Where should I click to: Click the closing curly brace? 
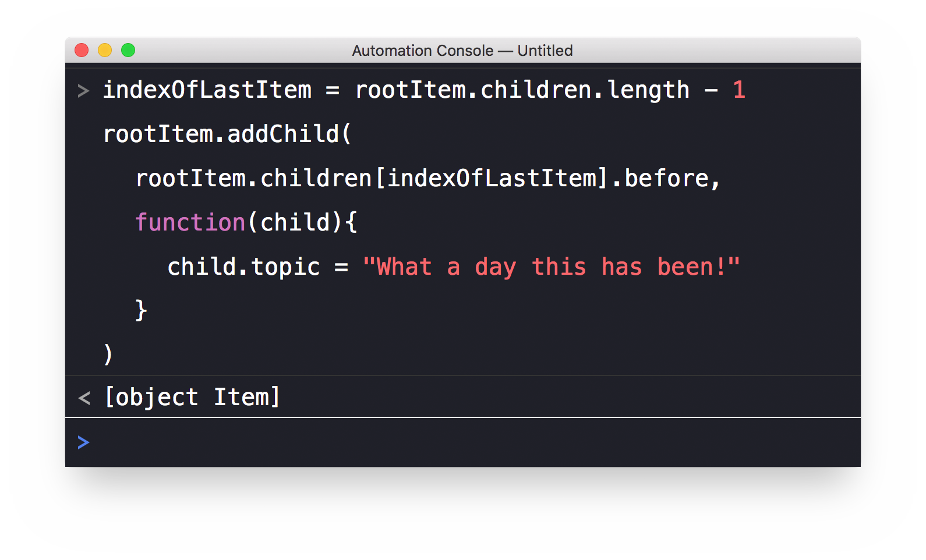(x=141, y=310)
